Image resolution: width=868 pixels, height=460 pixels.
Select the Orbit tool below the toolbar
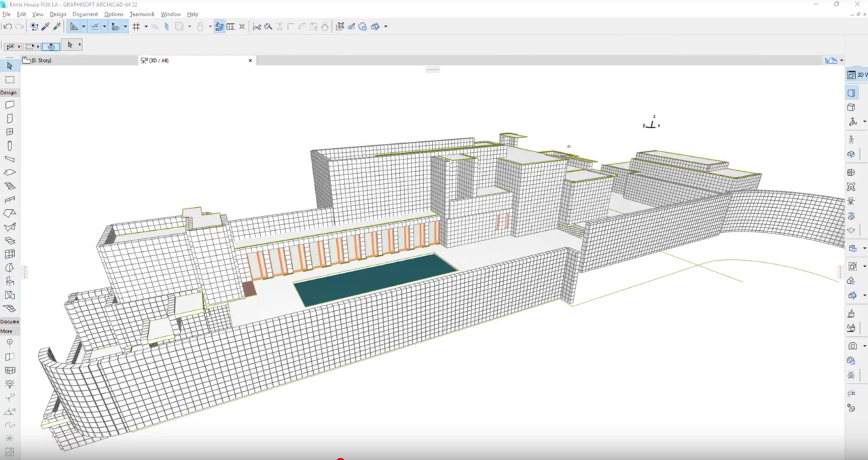[x=51, y=46]
